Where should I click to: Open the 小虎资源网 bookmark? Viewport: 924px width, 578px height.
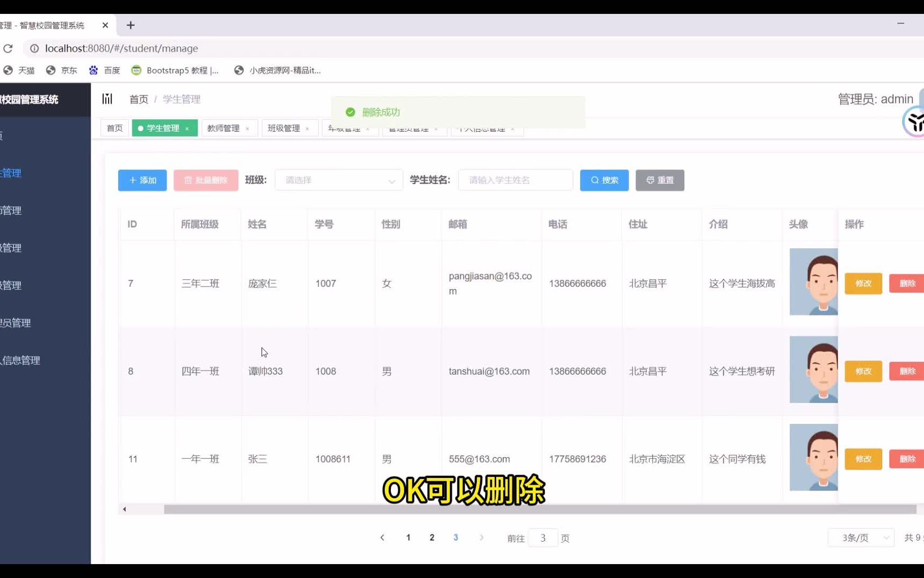tap(278, 70)
